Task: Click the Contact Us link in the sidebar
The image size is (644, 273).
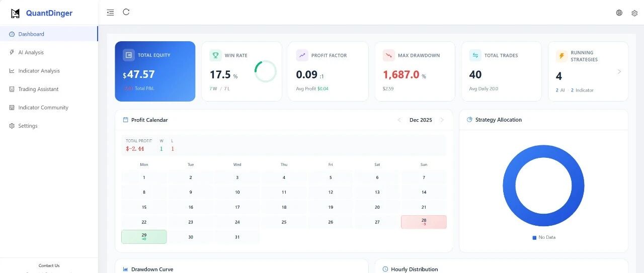Action: coord(49,265)
